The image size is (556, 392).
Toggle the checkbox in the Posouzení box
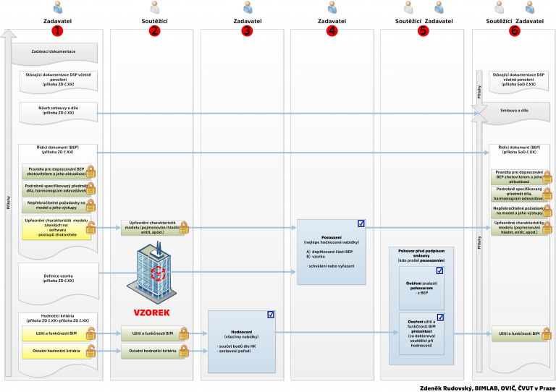point(361,223)
